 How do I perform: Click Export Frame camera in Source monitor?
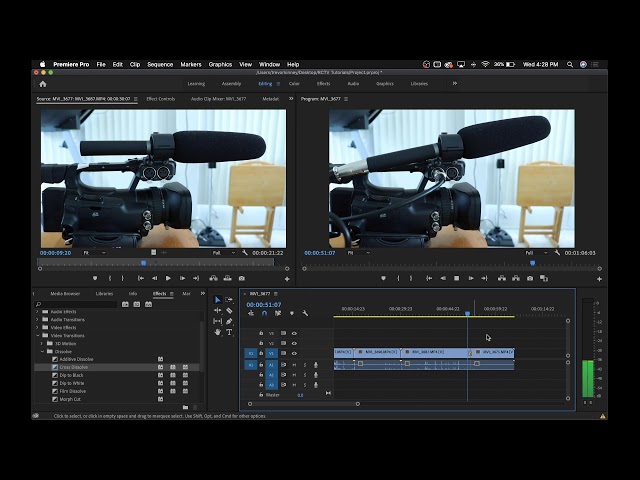pos(242,278)
